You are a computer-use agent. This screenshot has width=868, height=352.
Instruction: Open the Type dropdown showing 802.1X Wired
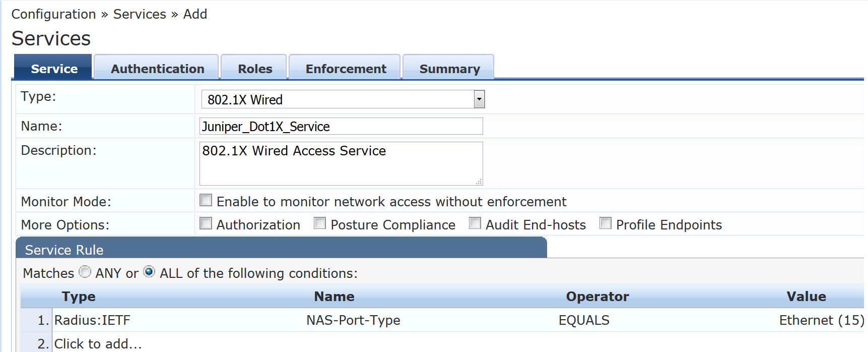[343, 99]
